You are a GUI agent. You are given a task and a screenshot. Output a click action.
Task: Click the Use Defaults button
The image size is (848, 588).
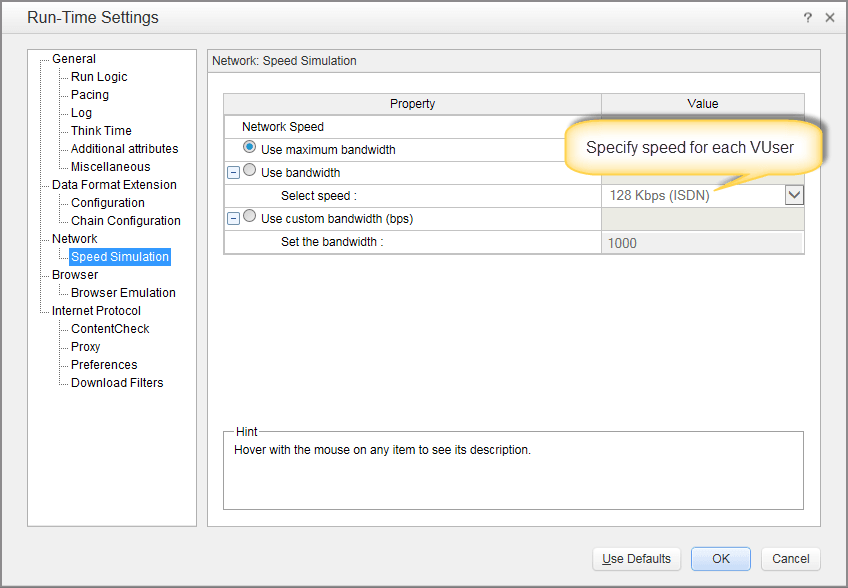636,559
